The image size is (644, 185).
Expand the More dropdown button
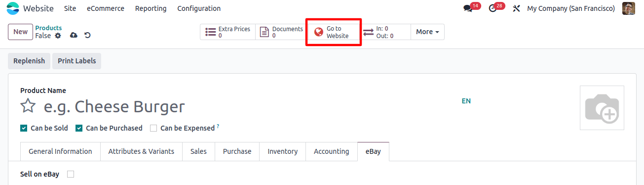click(427, 32)
